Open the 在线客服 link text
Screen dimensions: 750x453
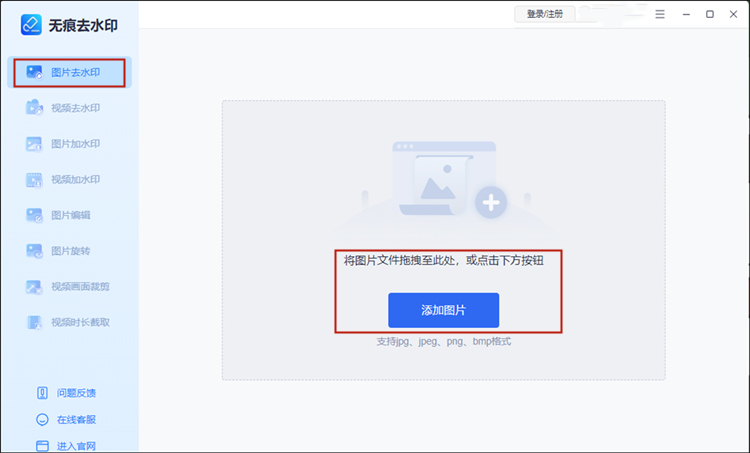tap(77, 420)
